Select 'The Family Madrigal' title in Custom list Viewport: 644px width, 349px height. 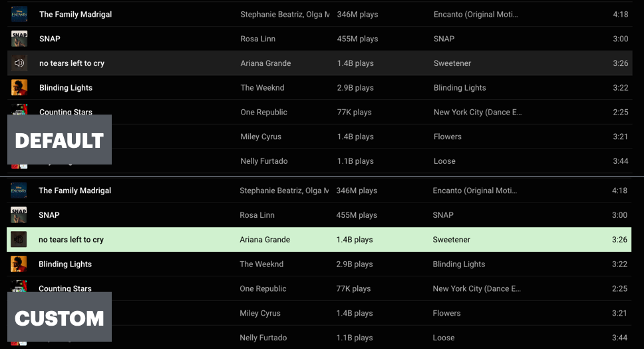coord(75,190)
